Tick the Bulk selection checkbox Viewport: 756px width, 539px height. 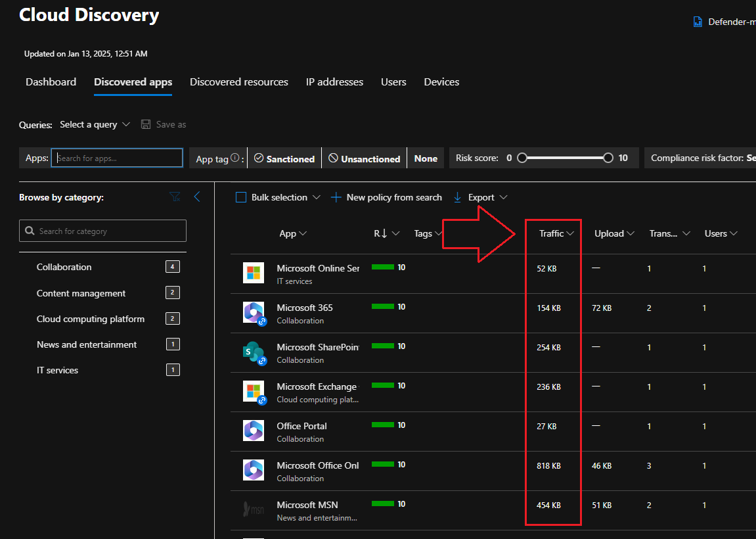click(241, 197)
